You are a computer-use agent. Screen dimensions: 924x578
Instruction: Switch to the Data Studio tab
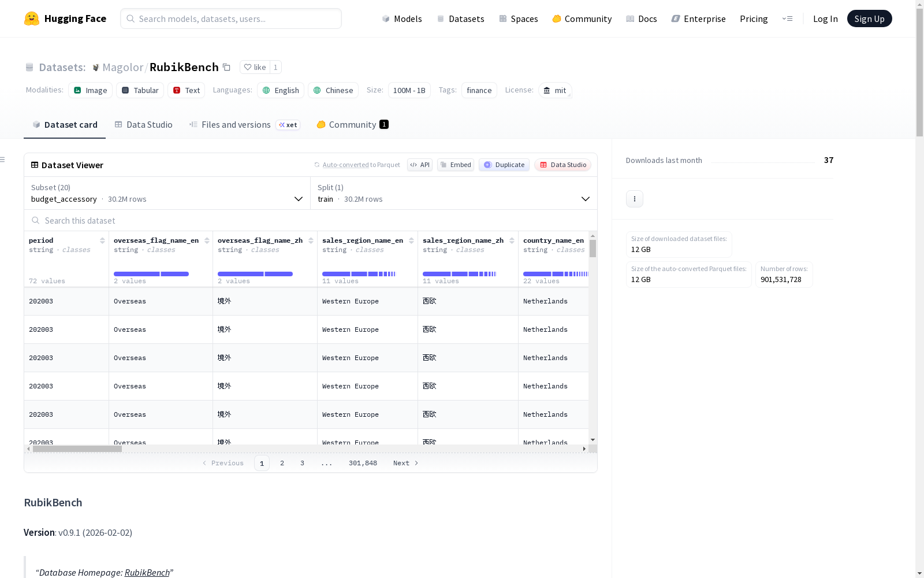click(x=144, y=125)
